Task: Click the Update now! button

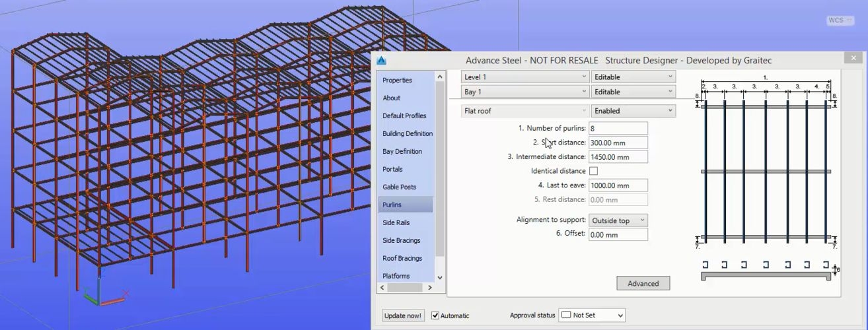Action: click(x=403, y=315)
